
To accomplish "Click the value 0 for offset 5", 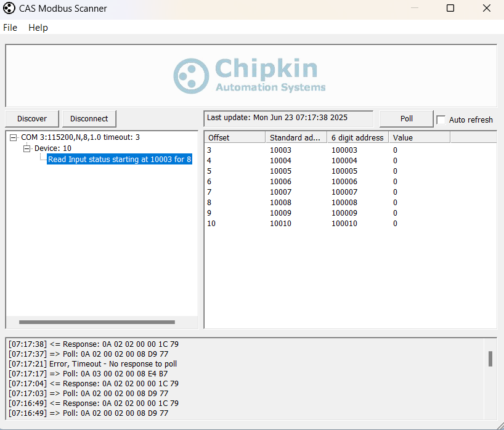I will 395,171.
